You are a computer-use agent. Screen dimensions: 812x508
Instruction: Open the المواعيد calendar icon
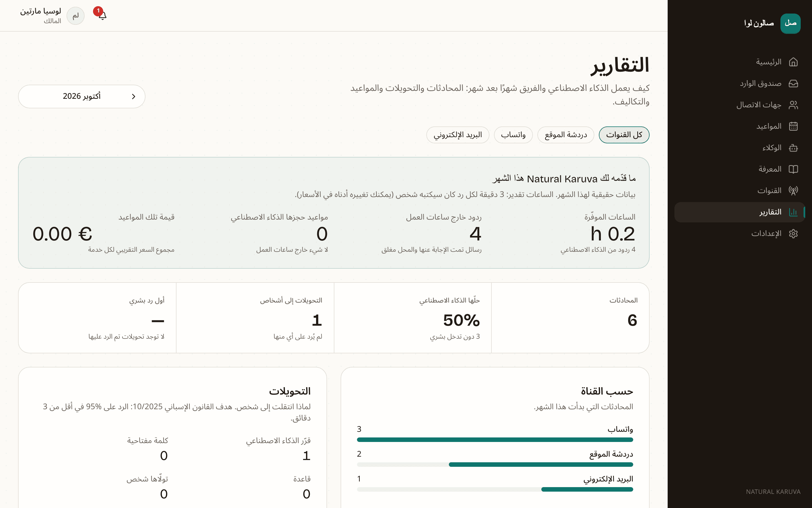(793, 126)
